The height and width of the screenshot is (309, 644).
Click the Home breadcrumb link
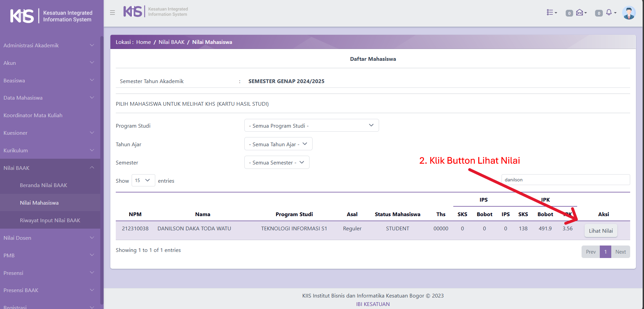tap(143, 42)
